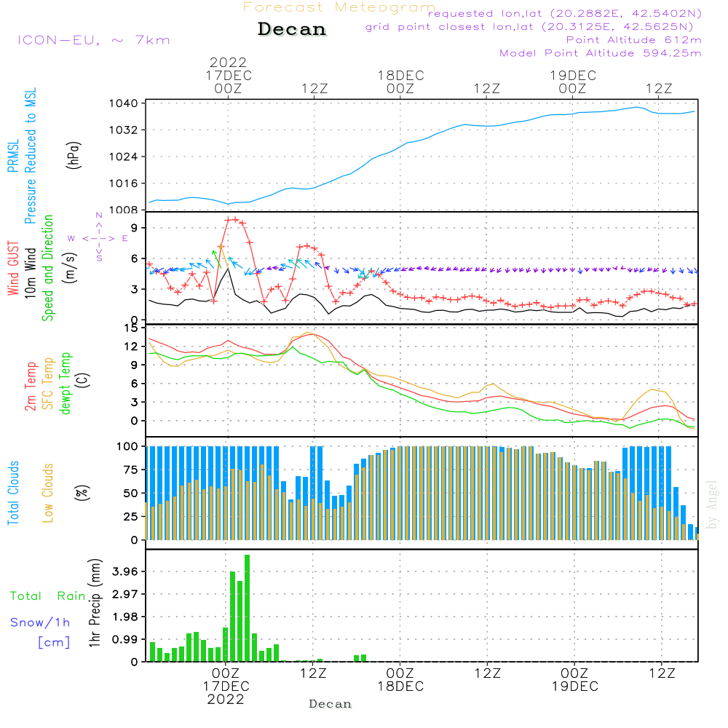Click the green 'Speed and Direction' label

pos(47,268)
